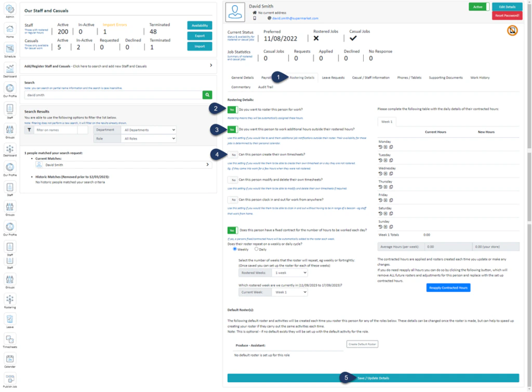Select the Daily roster cycle radio
This screenshot has width=532, height=392.
pos(256,249)
